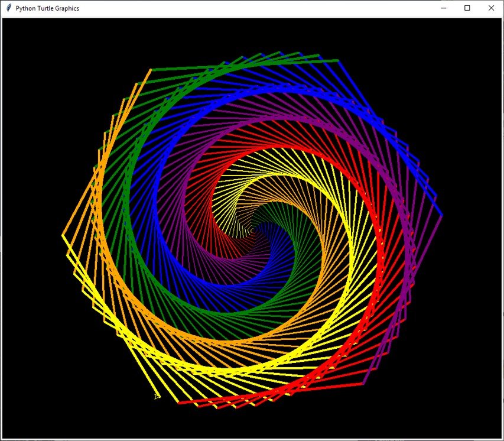The width and height of the screenshot is (504, 441).
Task: Click the outermost blue corner at the top
Action: (x=338, y=60)
